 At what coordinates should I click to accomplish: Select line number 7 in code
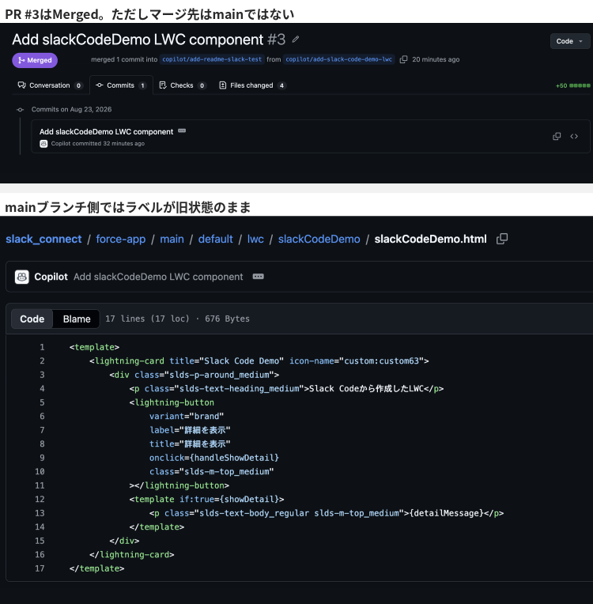42,430
